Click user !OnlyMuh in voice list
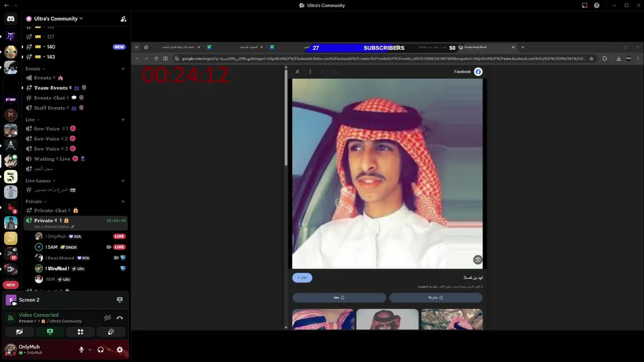The image size is (644, 362). coord(79,236)
